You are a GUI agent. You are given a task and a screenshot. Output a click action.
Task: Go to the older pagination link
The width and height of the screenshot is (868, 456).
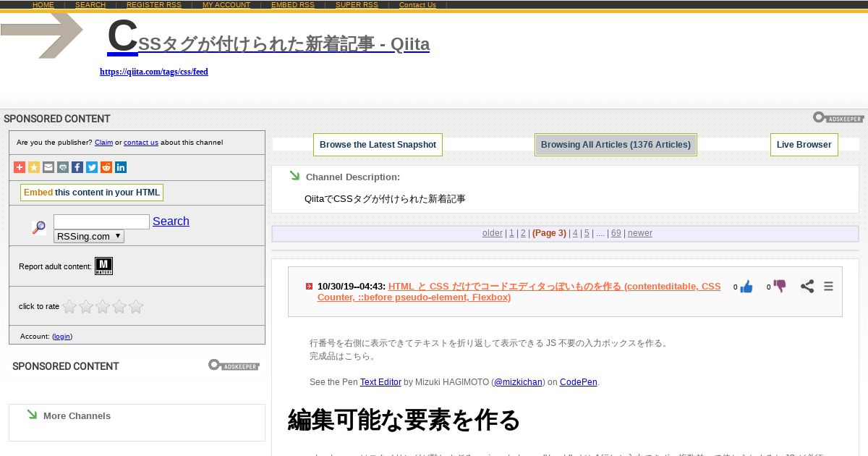(493, 233)
